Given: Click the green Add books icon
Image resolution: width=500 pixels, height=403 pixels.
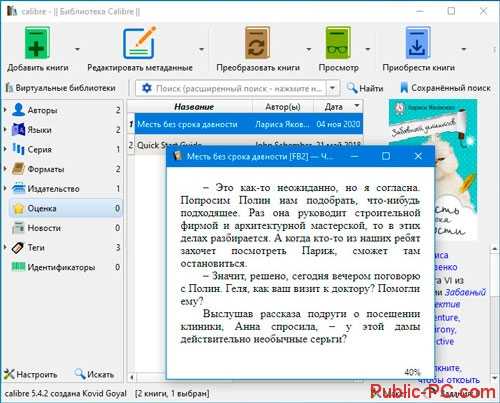Looking at the screenshot, I should [x=37, y=43].
